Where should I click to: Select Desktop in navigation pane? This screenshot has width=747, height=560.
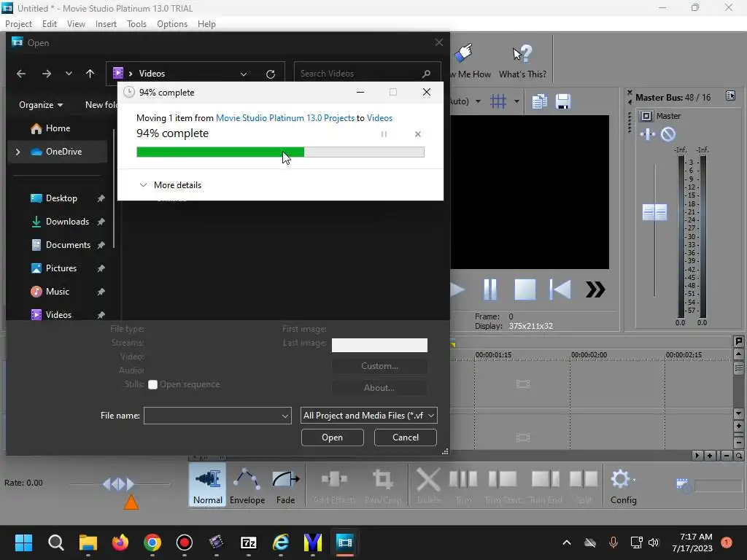(61, 198)
